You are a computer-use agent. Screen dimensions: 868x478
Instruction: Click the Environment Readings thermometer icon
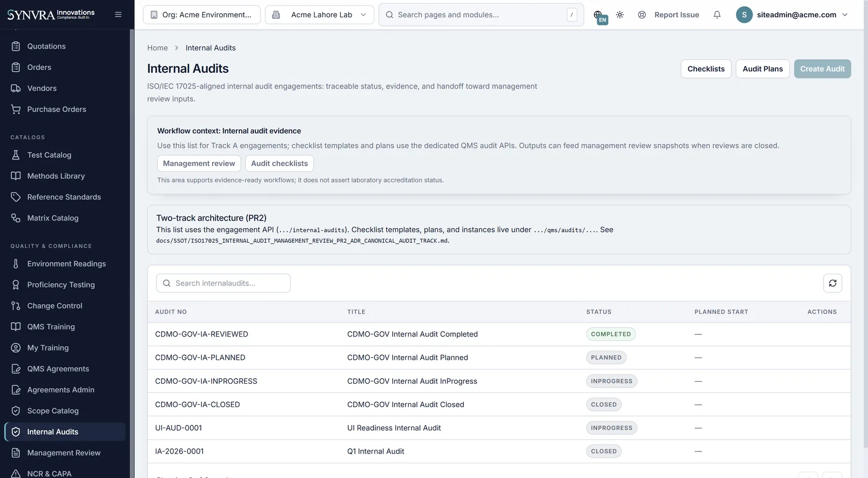16,264
